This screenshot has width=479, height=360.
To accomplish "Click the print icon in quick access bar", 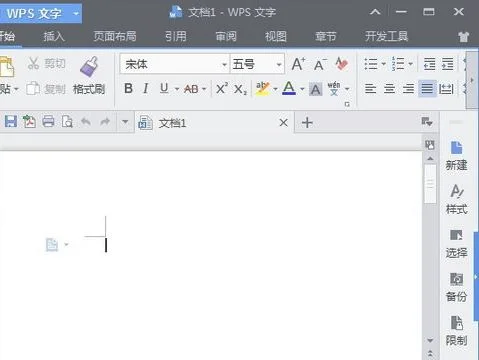I will (48, 121).
